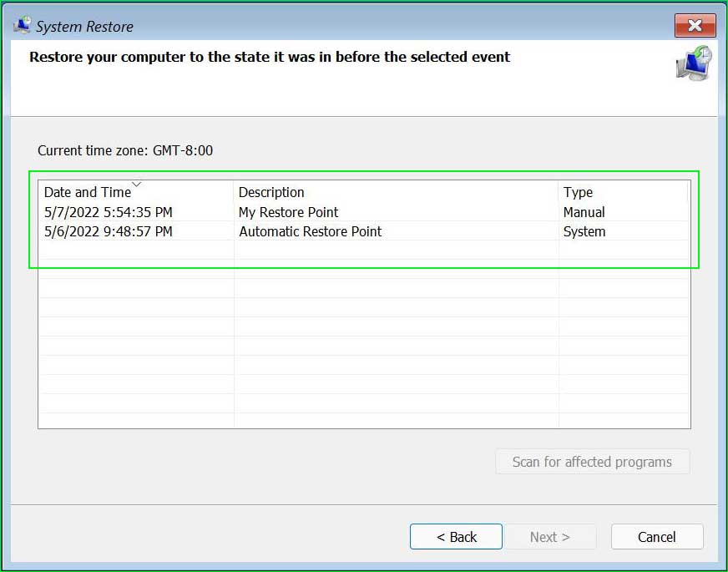
Task: Click the Manual type cell
Action: pyautogui.click(x=584, y=212)
